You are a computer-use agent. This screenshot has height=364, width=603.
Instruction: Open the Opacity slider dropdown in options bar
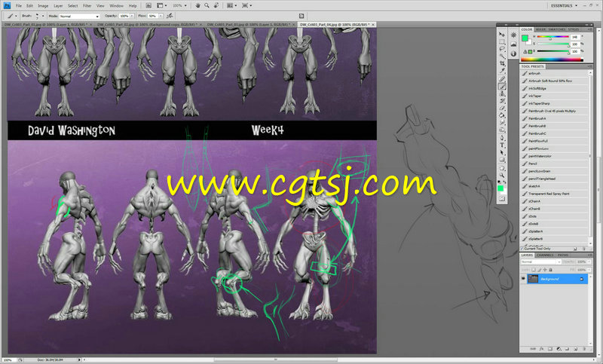(x=132, y=16)
